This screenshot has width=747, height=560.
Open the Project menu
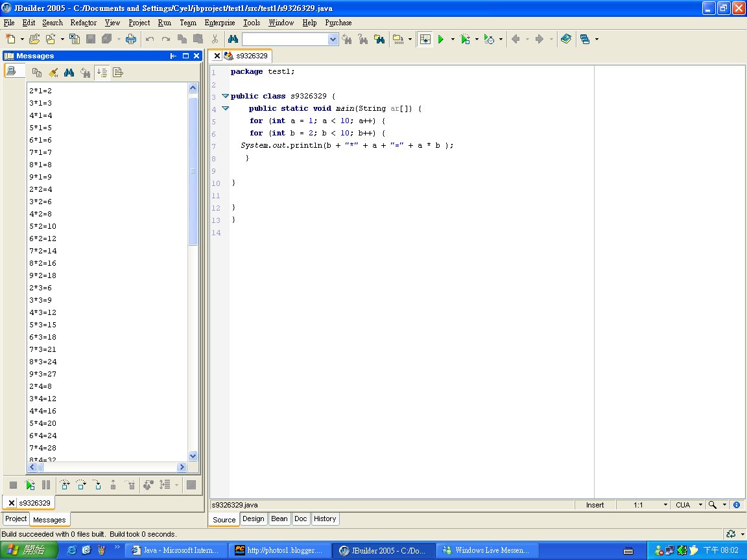point(139,23)
